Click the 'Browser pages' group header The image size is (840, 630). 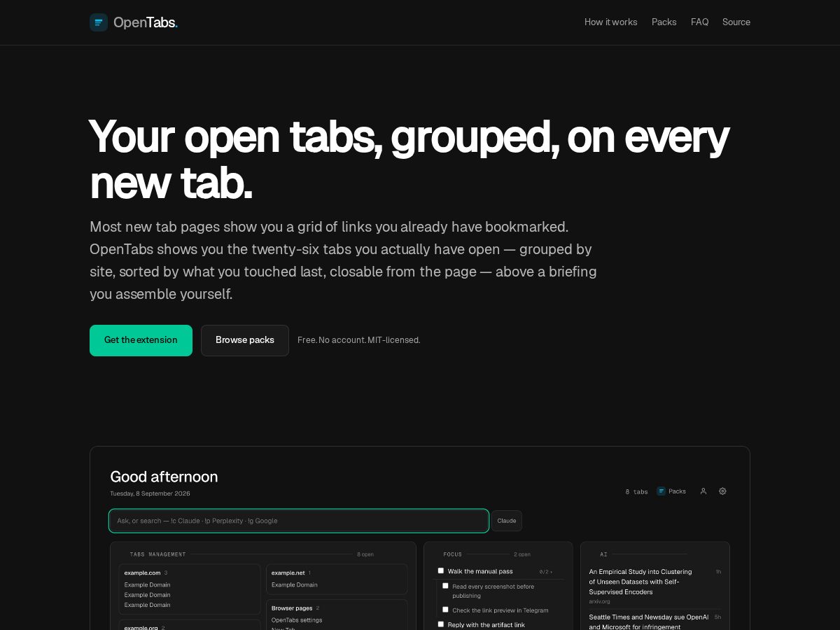point(292,608)
